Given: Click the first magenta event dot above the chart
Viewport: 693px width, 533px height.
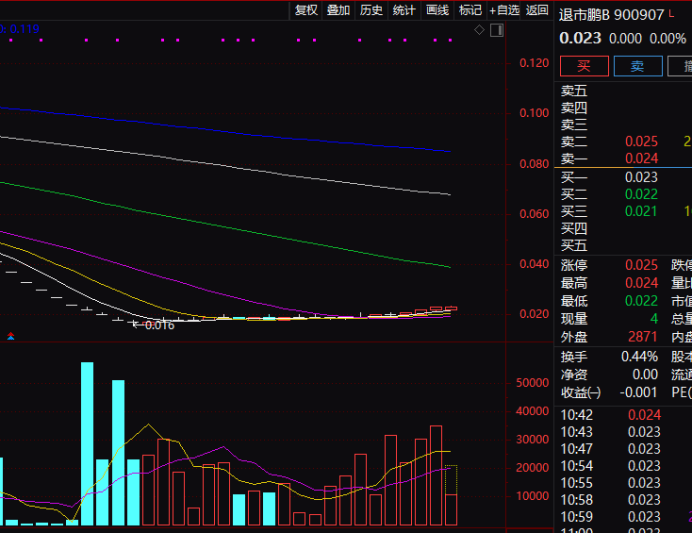Looking at the screenshot, I should pyautogui.click(x=87, y=40).
